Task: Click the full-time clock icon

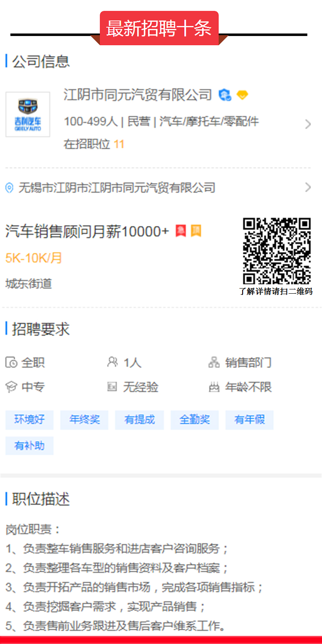Action: coord(11,363)
